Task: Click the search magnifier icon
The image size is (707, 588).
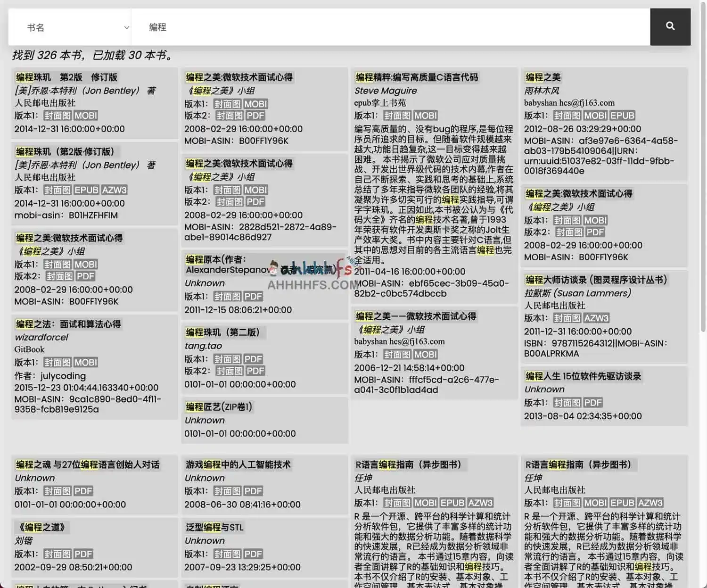Action: click(670, 27)
